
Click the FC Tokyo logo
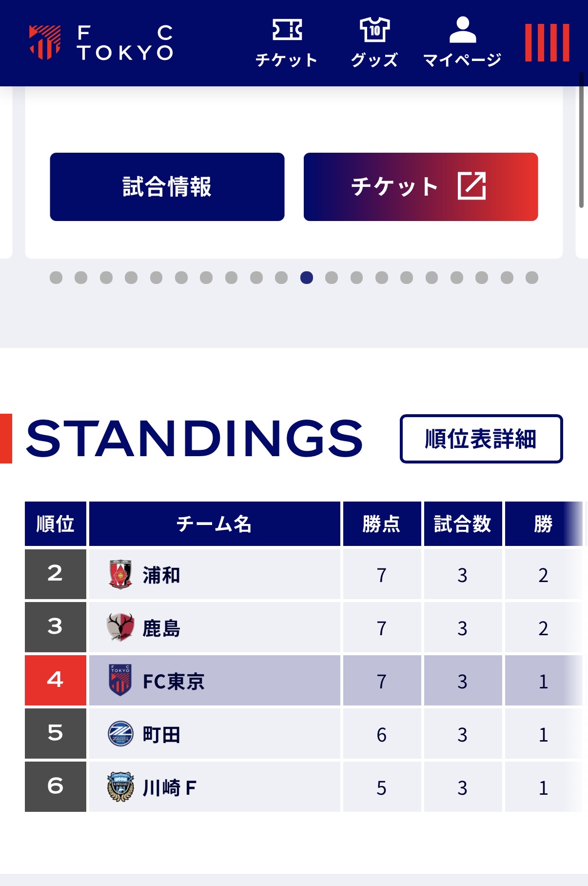[101, 42]
